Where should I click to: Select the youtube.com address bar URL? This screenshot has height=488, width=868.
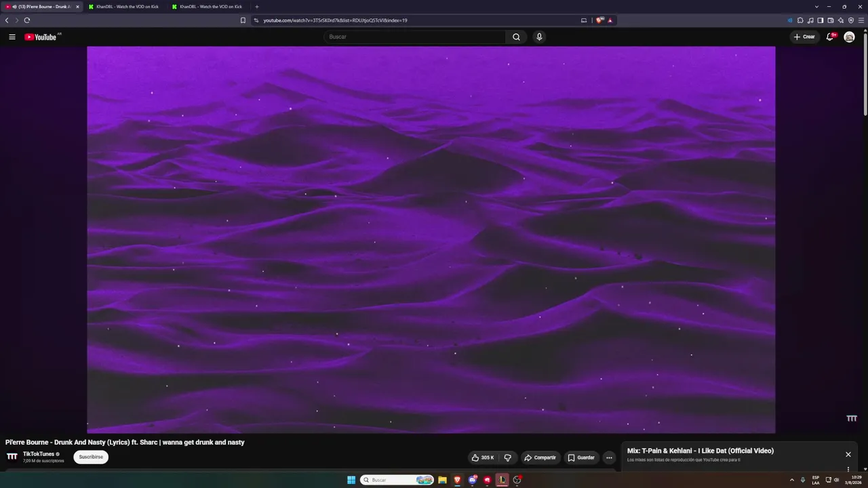click(x=335, y=20)
